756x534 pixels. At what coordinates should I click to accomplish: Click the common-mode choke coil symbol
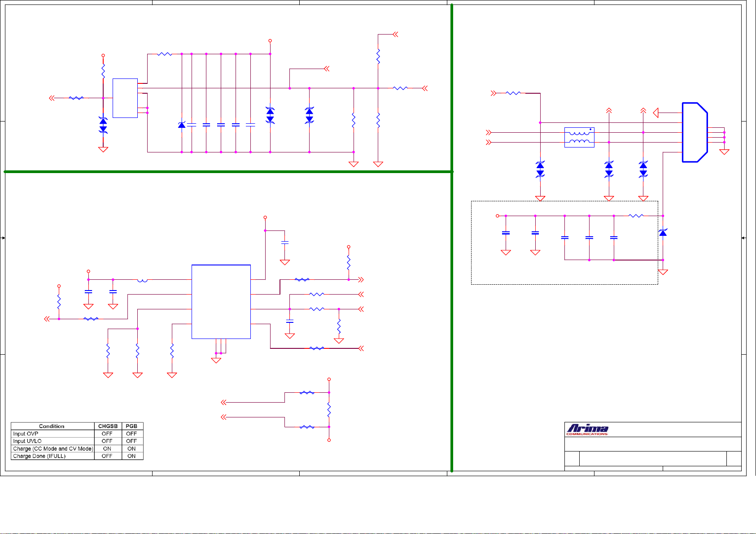point(579,137)
